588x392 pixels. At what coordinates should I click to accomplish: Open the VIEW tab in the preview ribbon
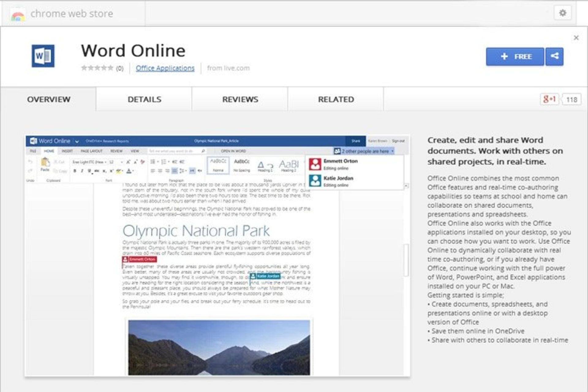click(x=135, y=151)
